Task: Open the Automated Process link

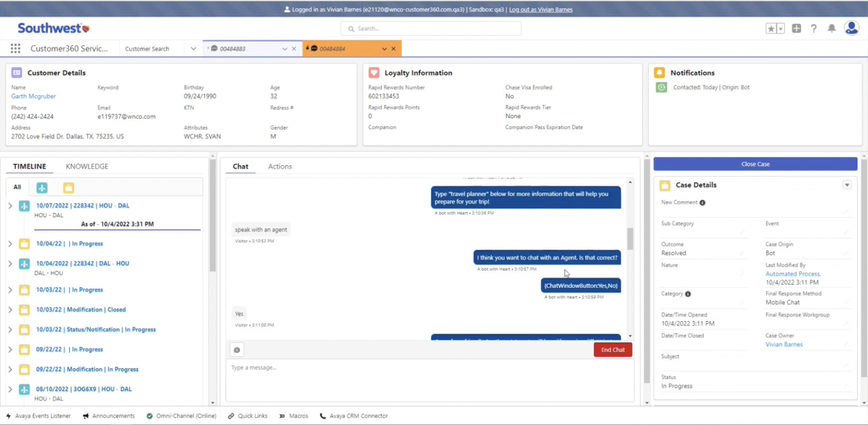Action: (x=793, y=274)
